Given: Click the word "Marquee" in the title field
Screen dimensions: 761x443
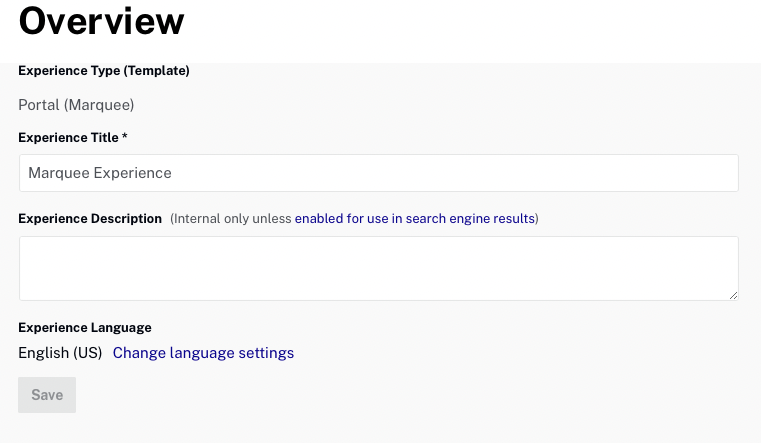Looking at the screenshot, I should (x=59, y=173).
